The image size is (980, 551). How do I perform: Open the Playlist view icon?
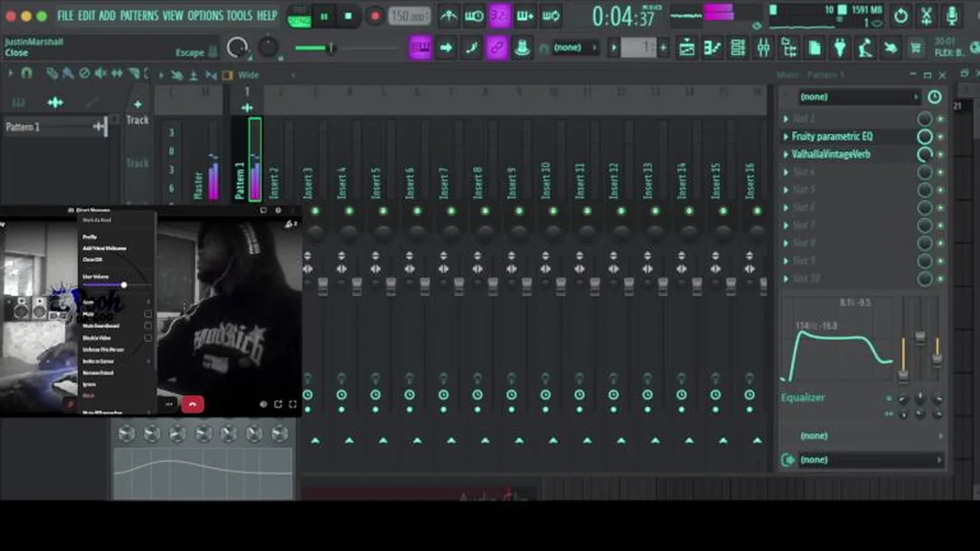click(x=687, y=48)
